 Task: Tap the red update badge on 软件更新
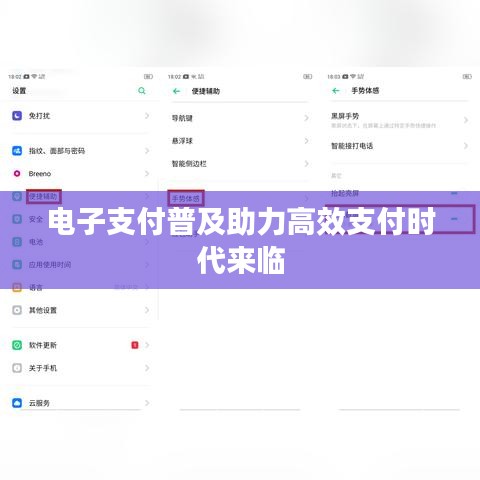(135, 345)
